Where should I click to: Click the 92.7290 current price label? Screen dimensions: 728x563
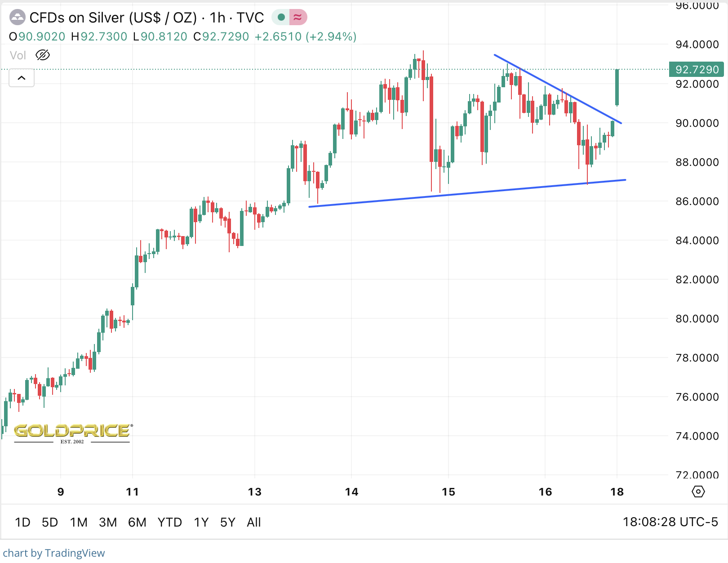click(697, 70)
